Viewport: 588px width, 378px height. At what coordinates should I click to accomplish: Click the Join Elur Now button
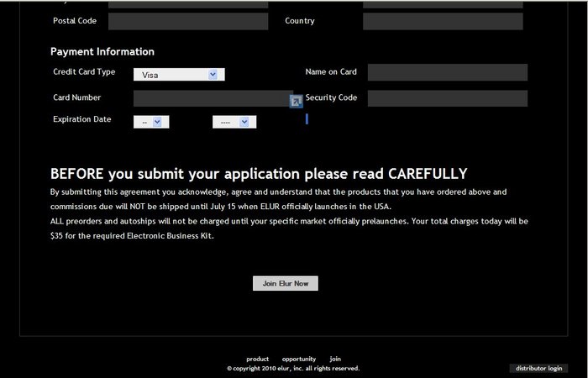(x=286, y=284)
